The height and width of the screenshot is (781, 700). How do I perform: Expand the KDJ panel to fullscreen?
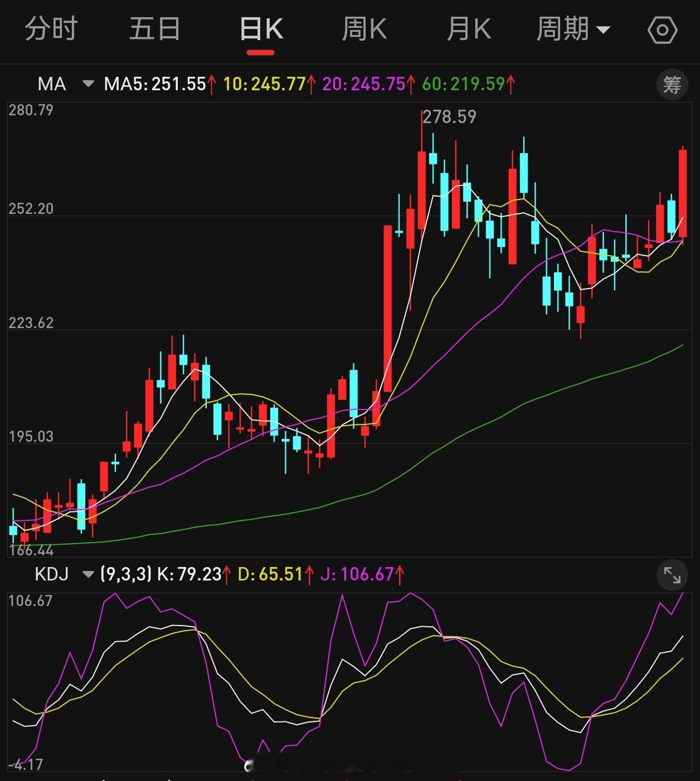[672, 575]
